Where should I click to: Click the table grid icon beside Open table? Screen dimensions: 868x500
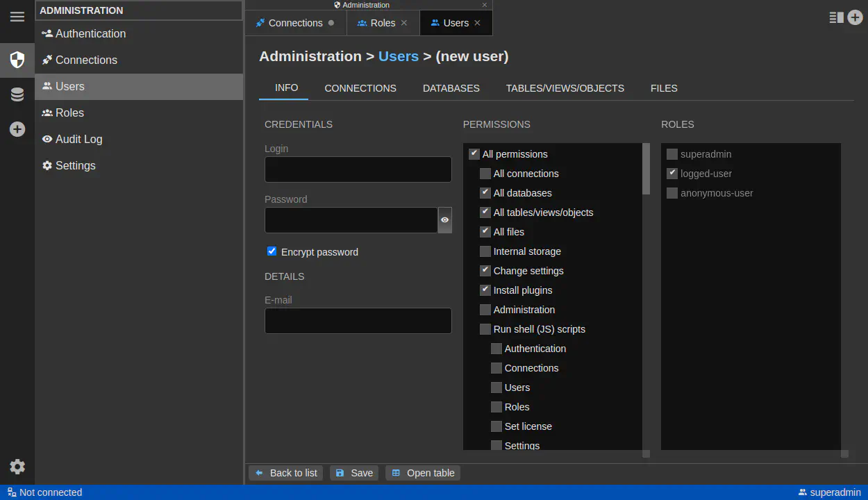click(x=396, y=473)
